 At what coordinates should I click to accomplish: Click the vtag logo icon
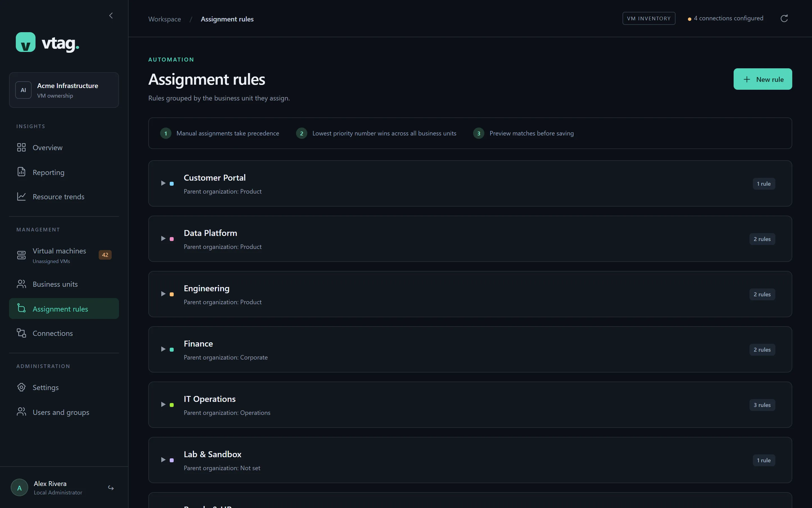pos(25,42)
